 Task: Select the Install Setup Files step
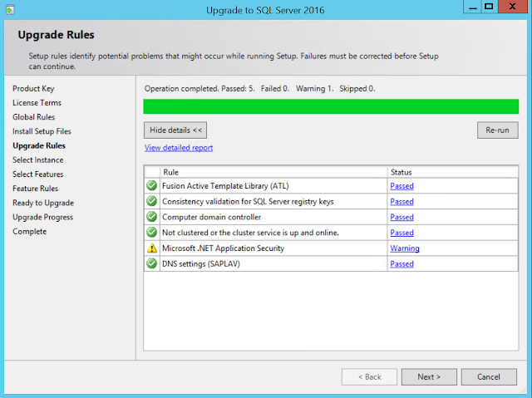42,131
